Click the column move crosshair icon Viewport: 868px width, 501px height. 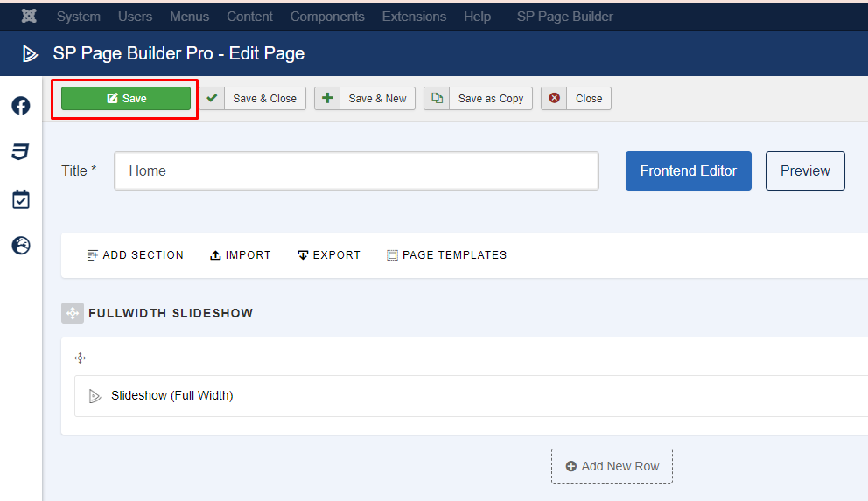[80, 358]
